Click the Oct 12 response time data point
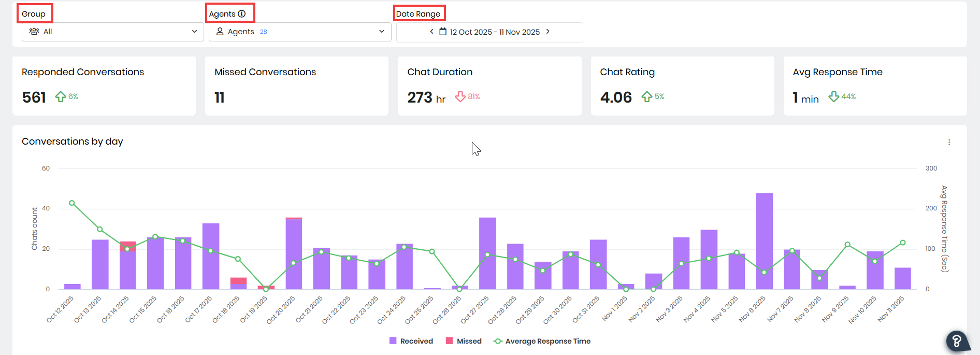 [x=72, y=203]
